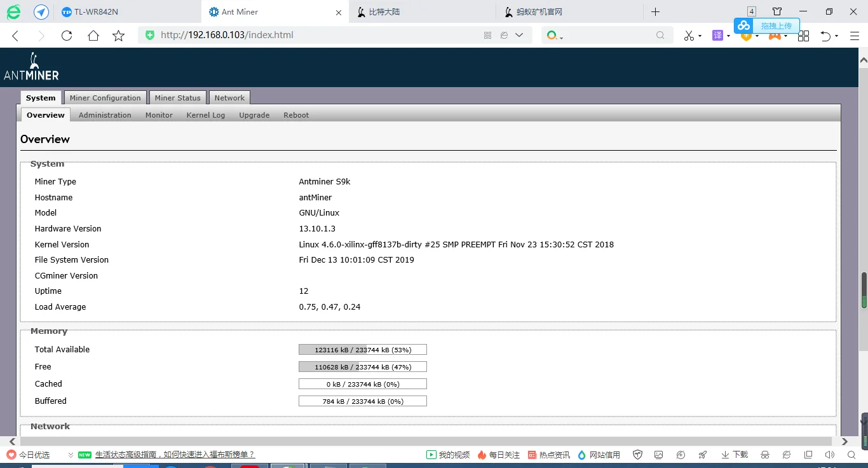Close the Ant Miner browser tab

coord(339,12)
